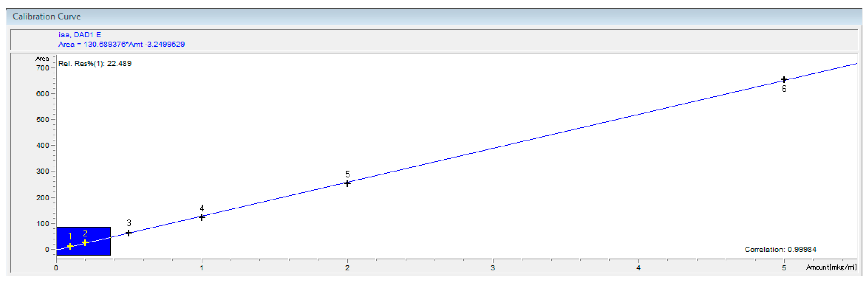Screen dimensions: 868x282
Task: Select calibration point 6 marker
Action: click(x=784, y=80)
